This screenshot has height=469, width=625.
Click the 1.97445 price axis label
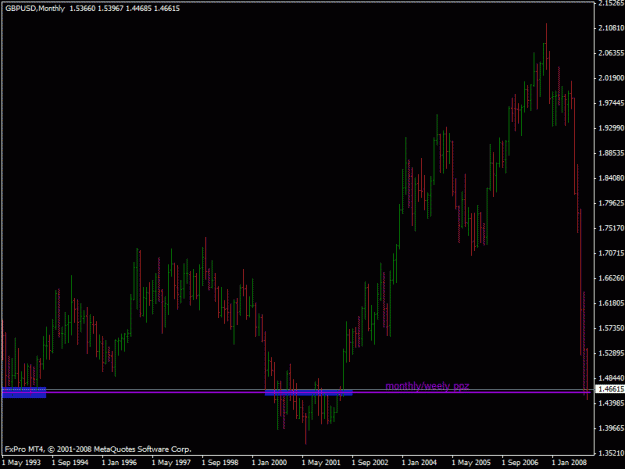(611, 103)
